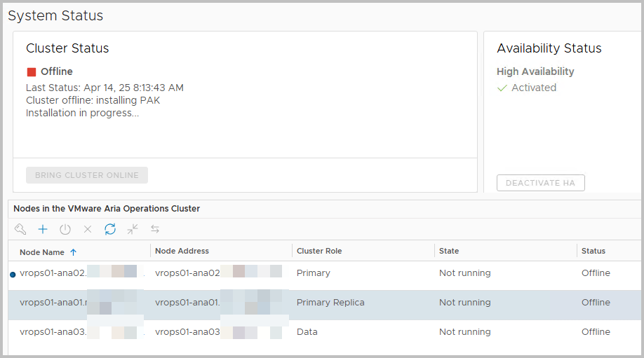Viewport: 644px width, 358px height.
Task: Click Not running state in Data row
Action: (464, 332)
